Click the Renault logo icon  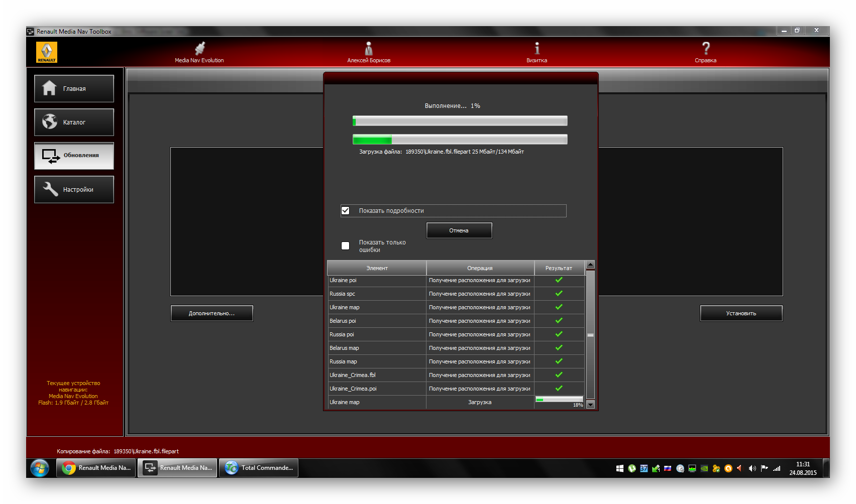[47, 52]
